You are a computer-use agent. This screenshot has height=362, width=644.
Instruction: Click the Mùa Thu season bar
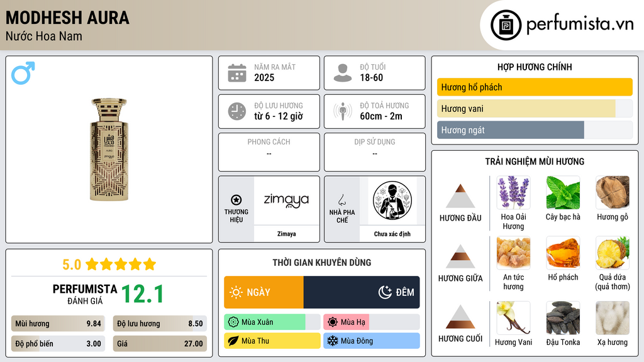point(272,341)
